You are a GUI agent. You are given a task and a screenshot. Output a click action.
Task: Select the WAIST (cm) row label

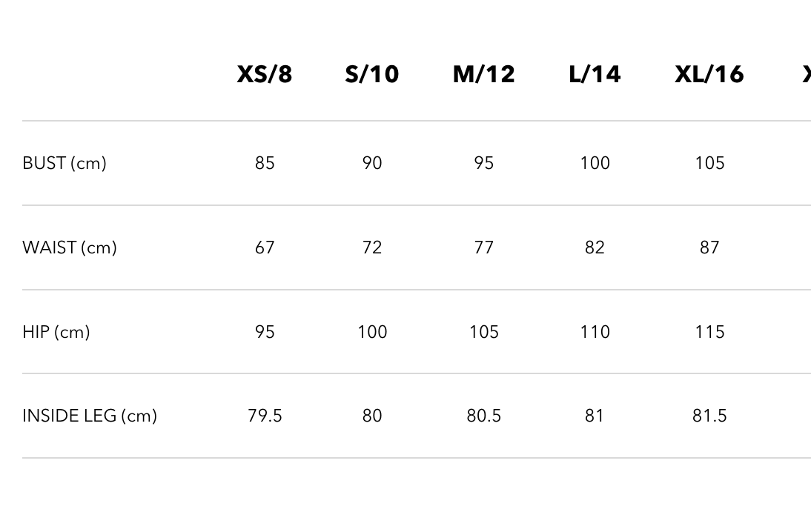[70, 247]
